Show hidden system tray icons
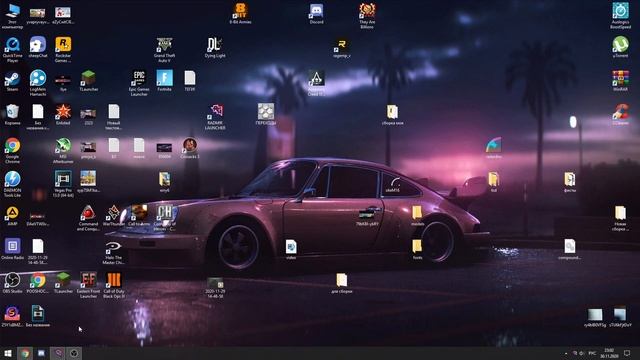640x360 pixels. pyautogui.click(x=566, y=353)
